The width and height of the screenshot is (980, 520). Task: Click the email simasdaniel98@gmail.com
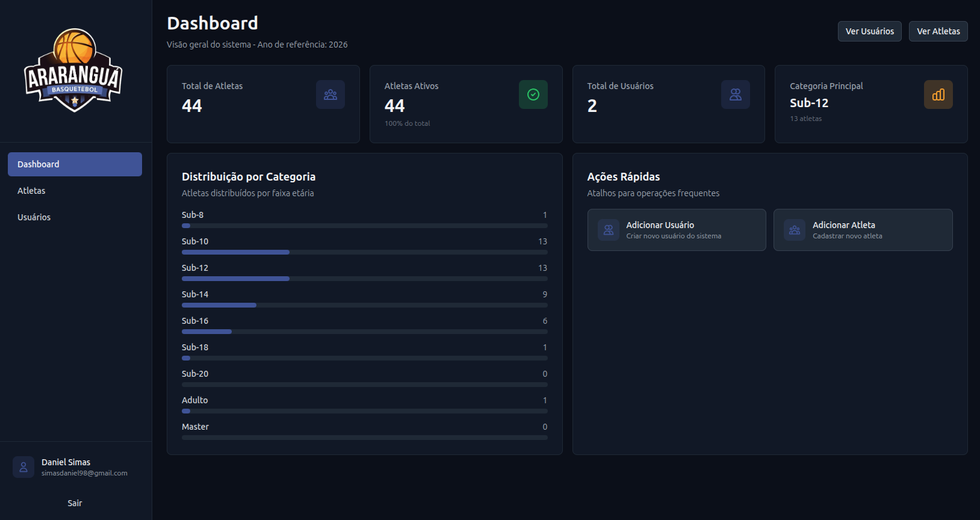click(x=84, y=473)
